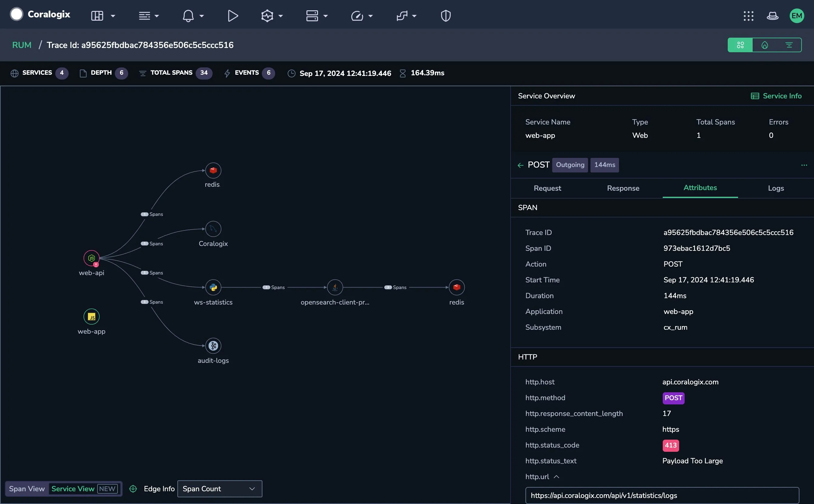The image size is (814, 504).
Task: Select the opensearch-client node
Action: coord(335,287)
